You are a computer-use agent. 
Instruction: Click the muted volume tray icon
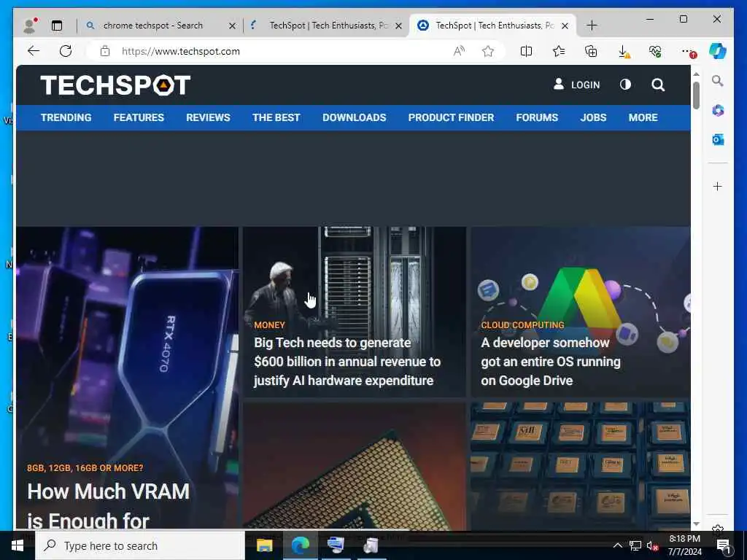point(651,545)
